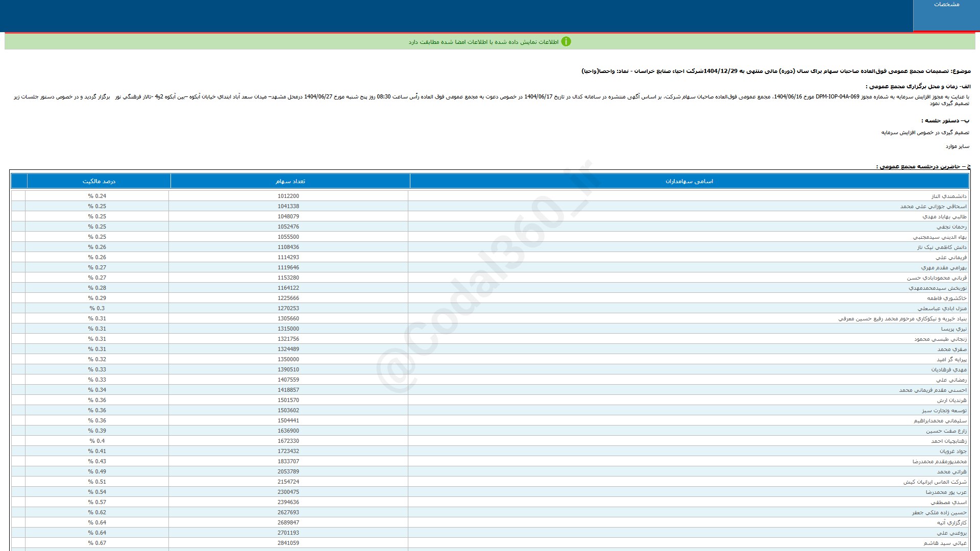
Task: Select shareholder شركت الماس ايرانيان كيش
Action: [935, 482]
